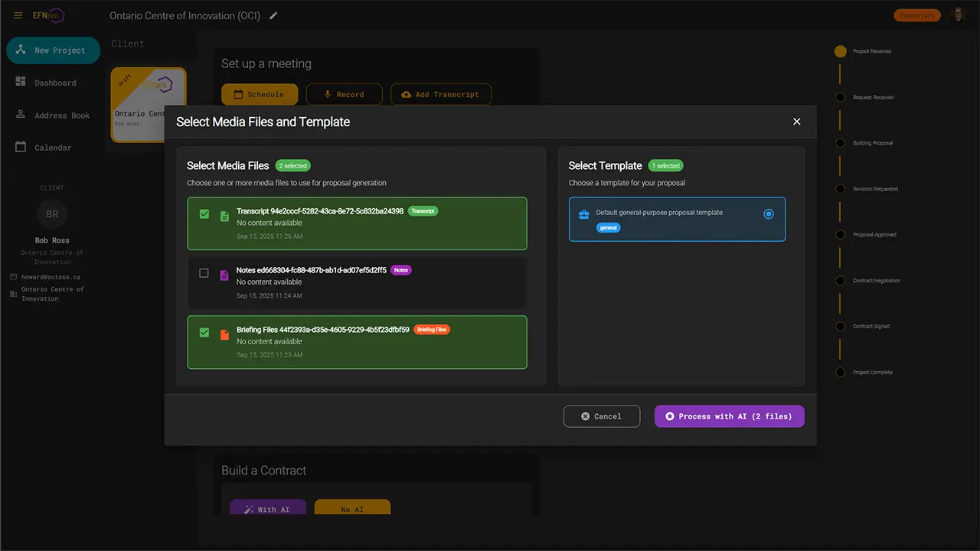Image resolution: width=980 pixels, height=551 pixels.
Task: Click the orange Briefing Files icon
Action: [x=224, y=334]
